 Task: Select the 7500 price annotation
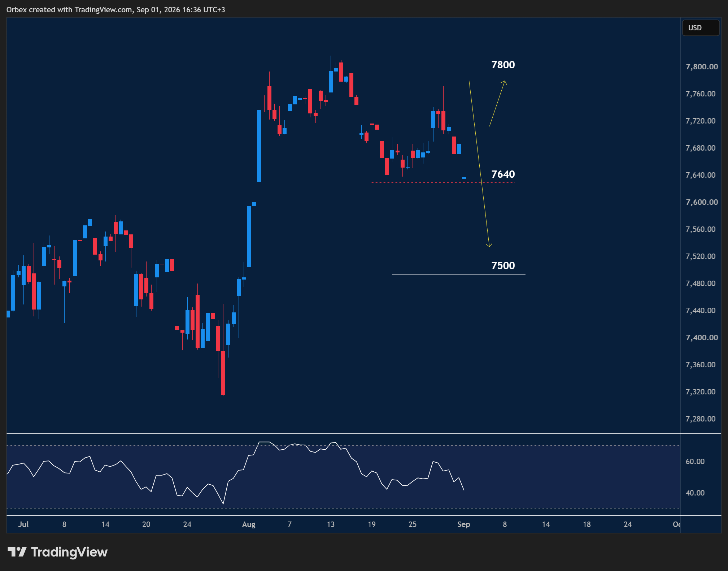pyautogui.click(x=503, y=266)
